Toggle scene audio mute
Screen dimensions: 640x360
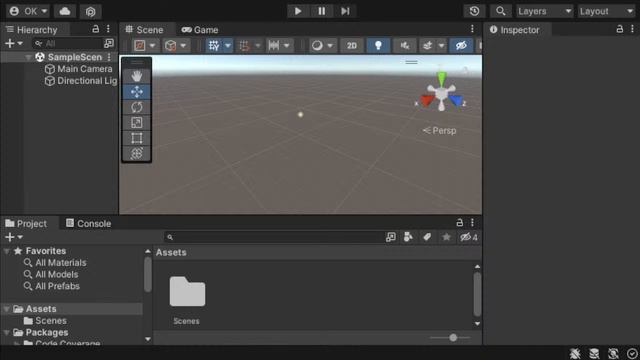click(x=404, y=46)
